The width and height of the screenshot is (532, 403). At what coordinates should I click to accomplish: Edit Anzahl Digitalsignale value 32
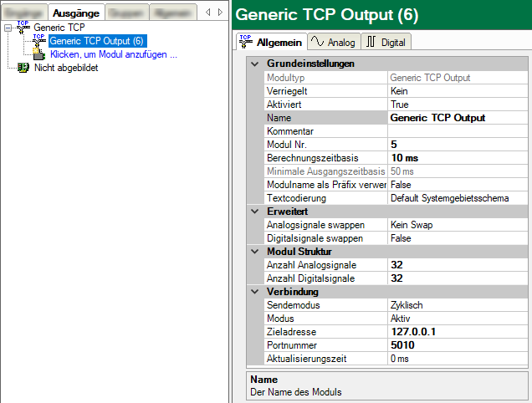[x=458, y=278]
